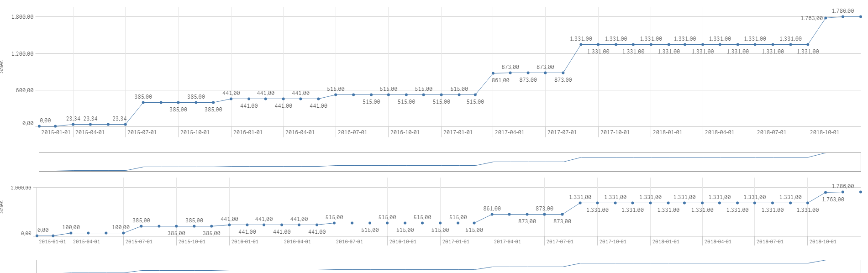Click the 1.763,00 data label in upper chart
868x273 pixels.
pos(812,18)
